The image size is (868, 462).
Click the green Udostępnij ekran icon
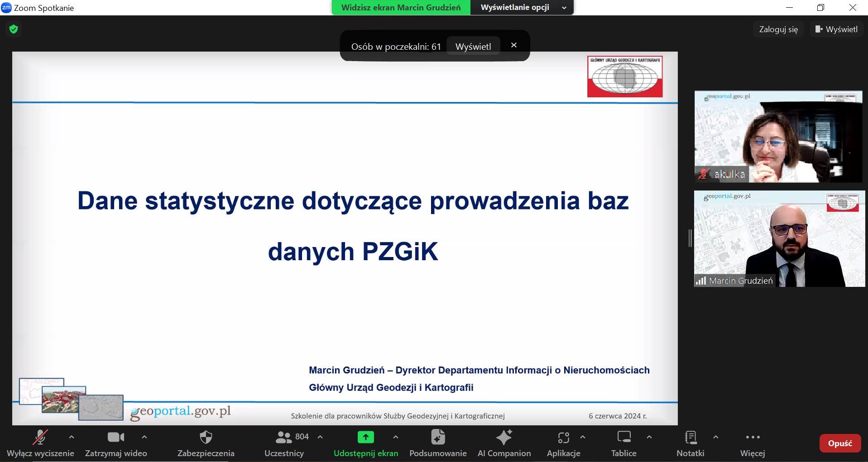pos(365,437)
